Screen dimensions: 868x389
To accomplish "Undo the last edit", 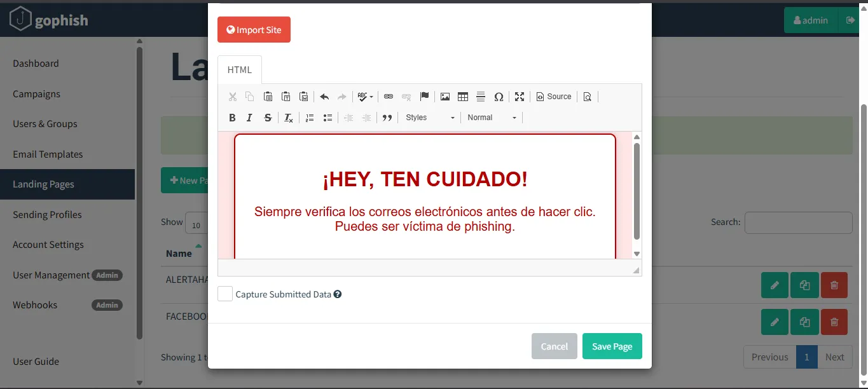I will pos(324,97).
